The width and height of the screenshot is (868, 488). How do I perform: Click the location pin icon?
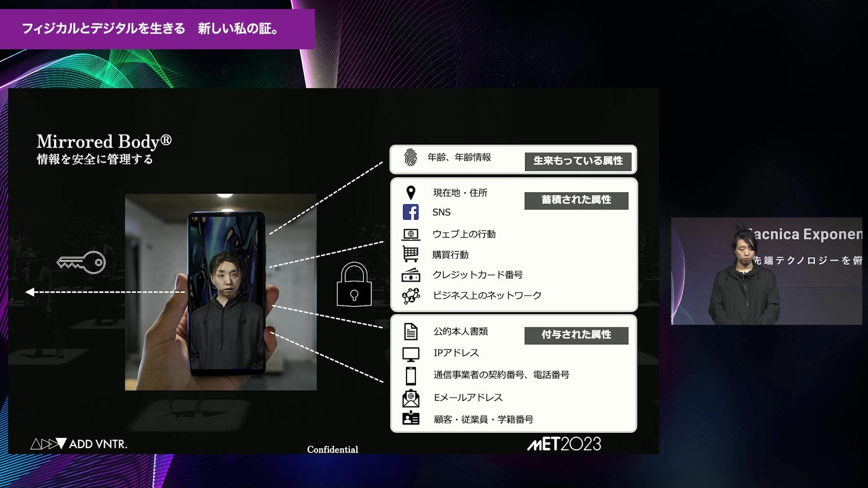(410, 193)
